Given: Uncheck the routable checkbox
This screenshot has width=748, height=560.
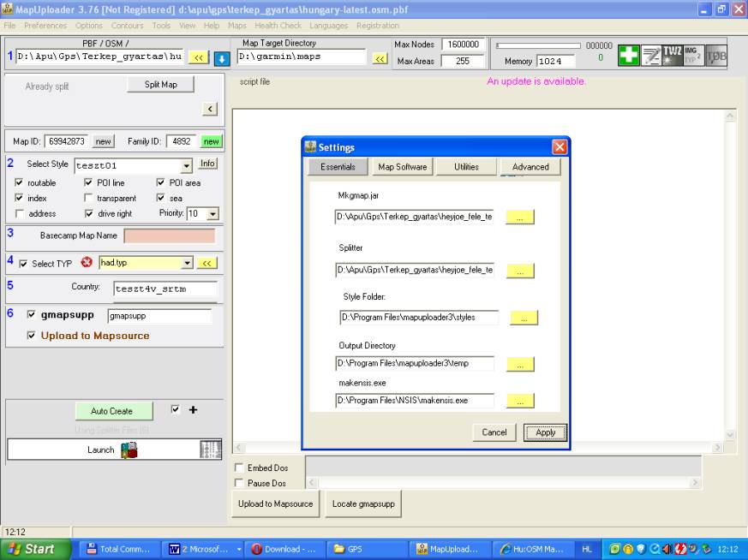Looking at the screenshot, I should (20, 183).
